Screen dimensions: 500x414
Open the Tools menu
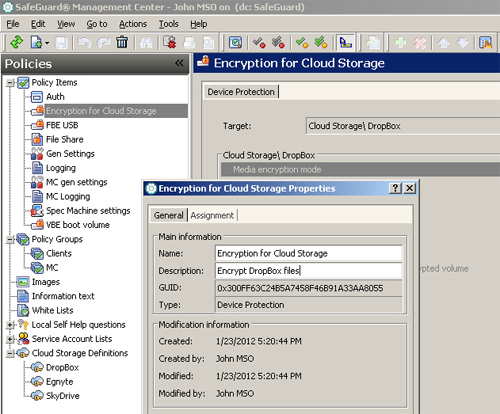pyautogui.click(x=168, y=24)
